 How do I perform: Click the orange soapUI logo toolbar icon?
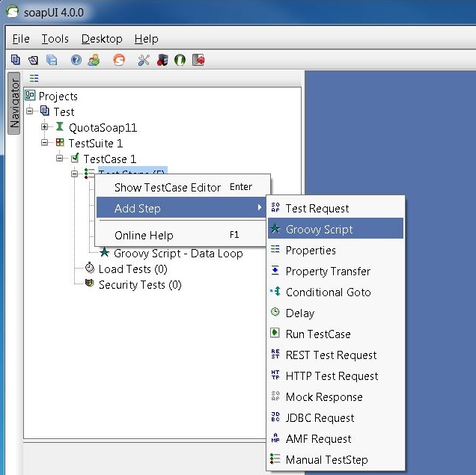pos(119,60)
